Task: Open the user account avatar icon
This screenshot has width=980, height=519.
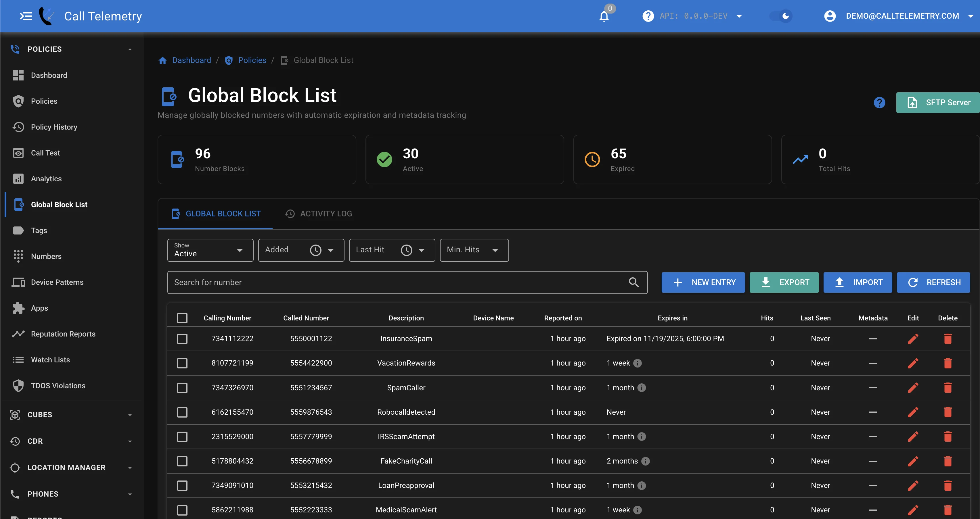Action: point(830,16)
